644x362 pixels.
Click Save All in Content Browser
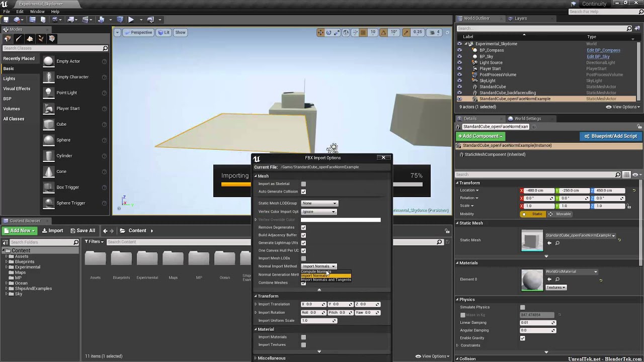coord(83,231)
